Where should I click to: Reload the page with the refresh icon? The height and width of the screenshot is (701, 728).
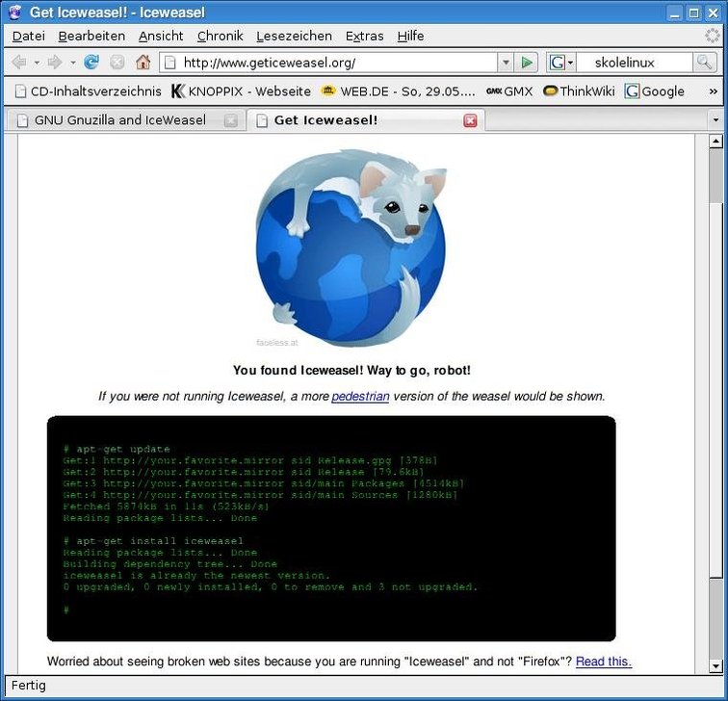[x=91, y=62]
